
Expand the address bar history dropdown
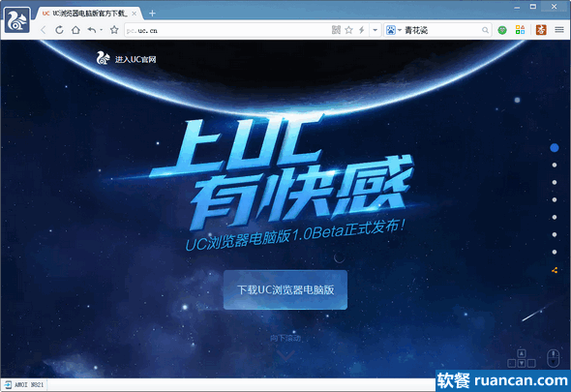[x=376, y=30]
